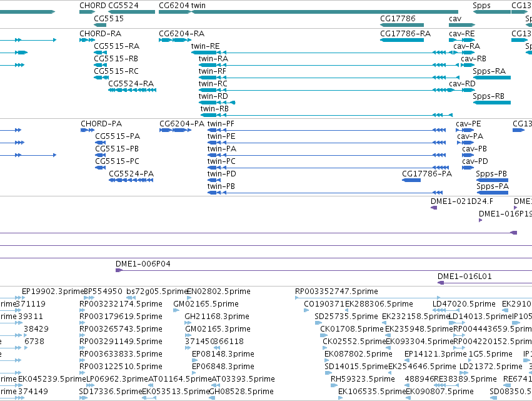Select the CG17786-RA transcript label

click(x=406, y=34)
